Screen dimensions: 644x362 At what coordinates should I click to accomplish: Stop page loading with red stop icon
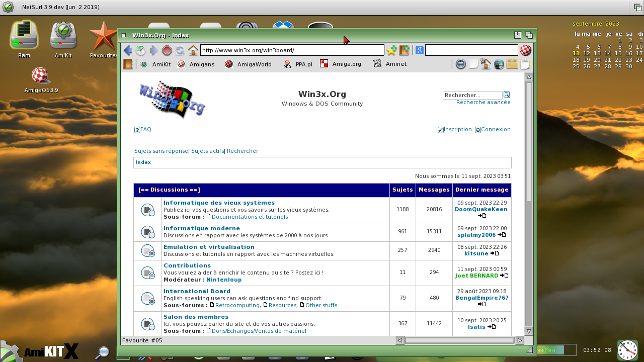tap(167, 50)
